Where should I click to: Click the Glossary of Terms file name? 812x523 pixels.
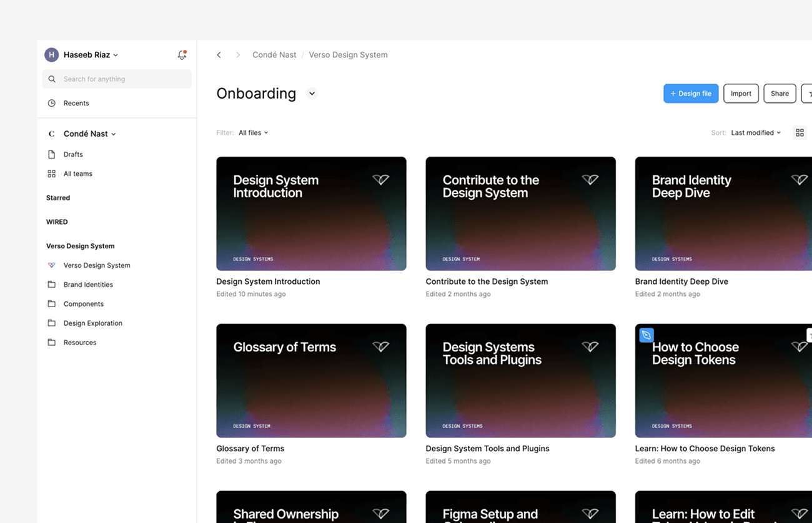pos(250,449)
